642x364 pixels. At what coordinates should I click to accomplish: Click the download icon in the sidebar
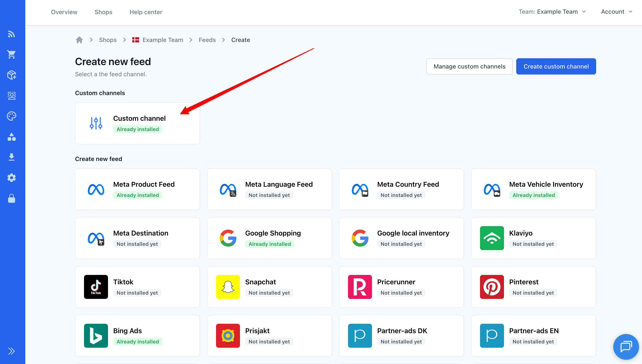[x=12, y=157]
